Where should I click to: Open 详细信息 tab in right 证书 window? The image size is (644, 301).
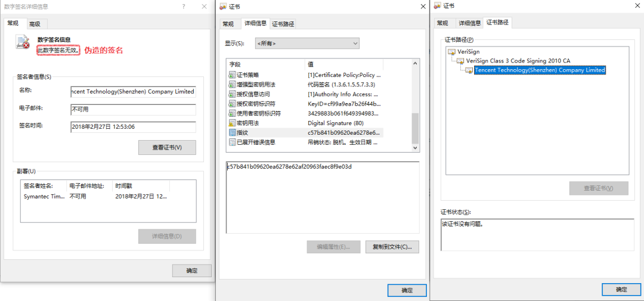pyautogui.click(x=470, y=23)
